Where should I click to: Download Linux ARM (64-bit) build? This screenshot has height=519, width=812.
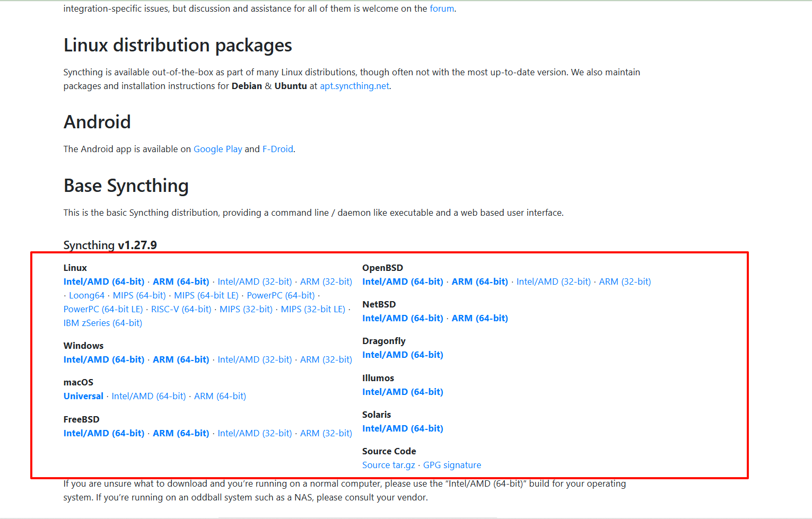(181, 282)
